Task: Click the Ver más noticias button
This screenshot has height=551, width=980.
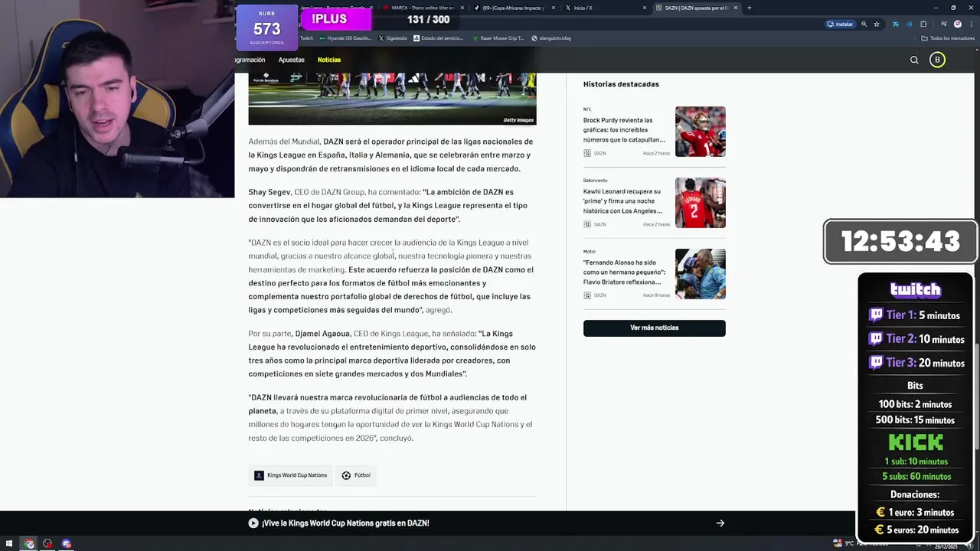Action: pyautogui.click(x=654, y=328)
